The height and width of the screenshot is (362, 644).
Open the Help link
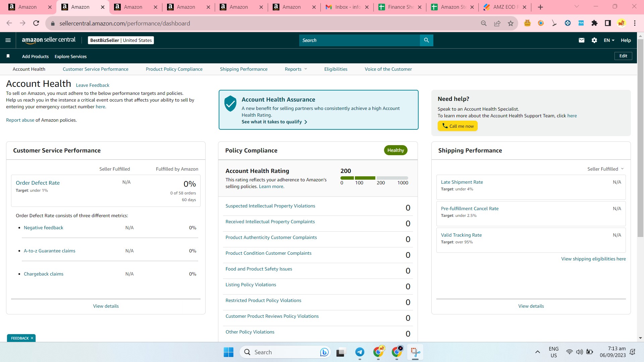coord(626,40)
